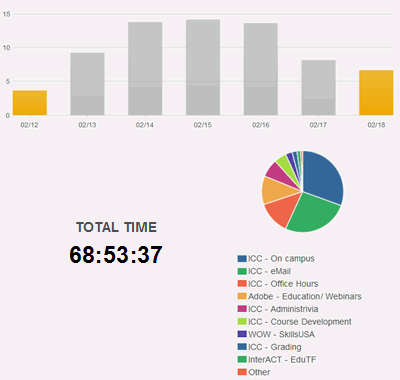Select ICC - Course Development legend item
Viewport: 400px width, 380px height.
coord(294,322)
